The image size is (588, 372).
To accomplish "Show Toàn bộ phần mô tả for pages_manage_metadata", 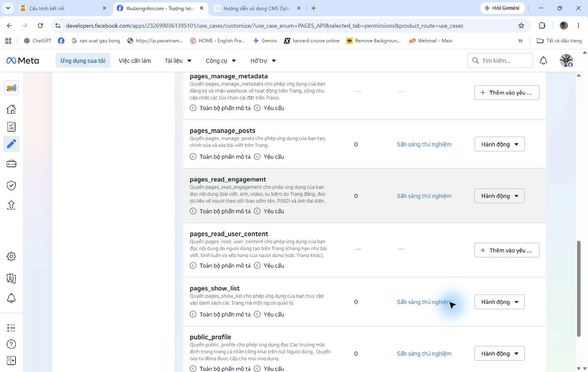I will [220, 108].
